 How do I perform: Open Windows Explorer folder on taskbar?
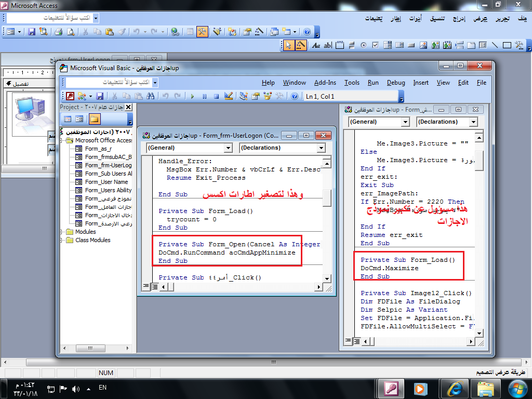486,389
